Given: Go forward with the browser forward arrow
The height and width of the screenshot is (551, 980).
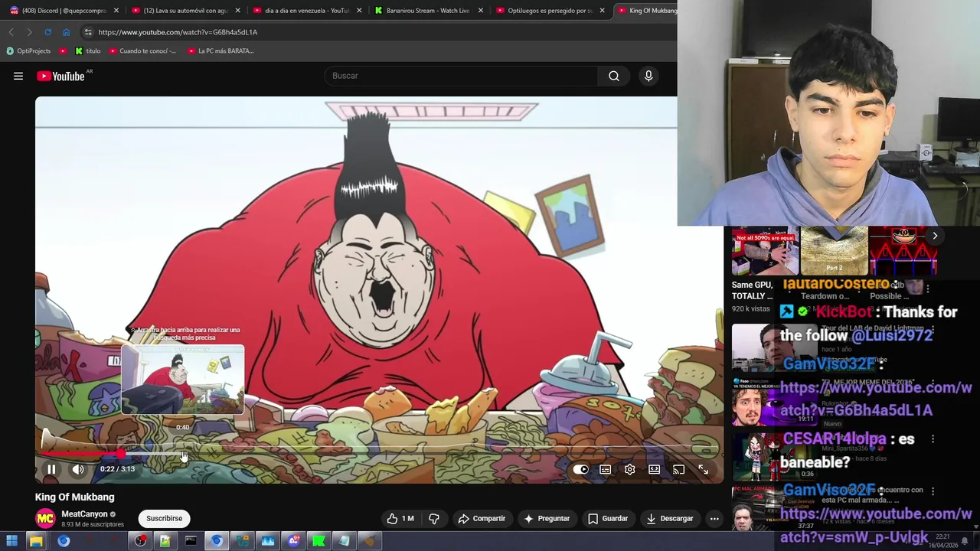Looking at the screenshot, I should pyautogui.click(x=29, y=32).
